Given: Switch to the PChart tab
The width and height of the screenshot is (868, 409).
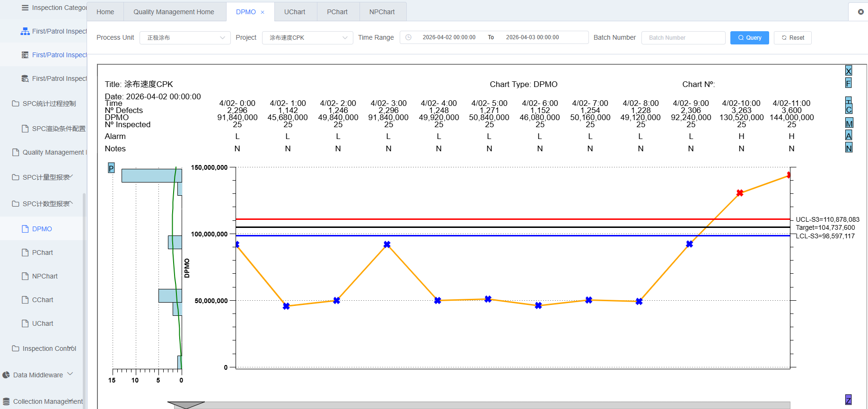Looking at the screenshot, I should (337, 12).
